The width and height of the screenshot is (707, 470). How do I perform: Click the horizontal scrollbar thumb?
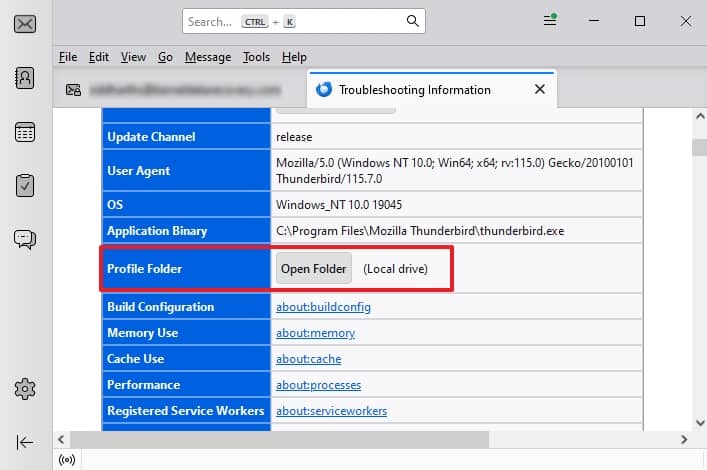[280, 439]
